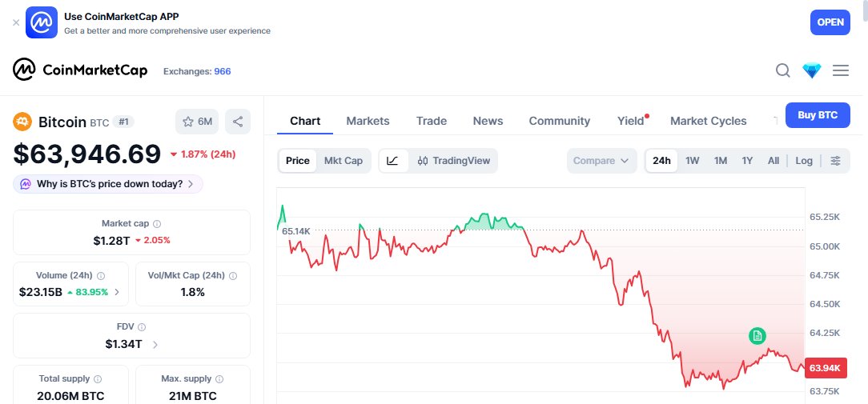The height and width of the screenshot is (404, 868).
Task: Click the 21M BTC max supply
Action: pos(193,396)
